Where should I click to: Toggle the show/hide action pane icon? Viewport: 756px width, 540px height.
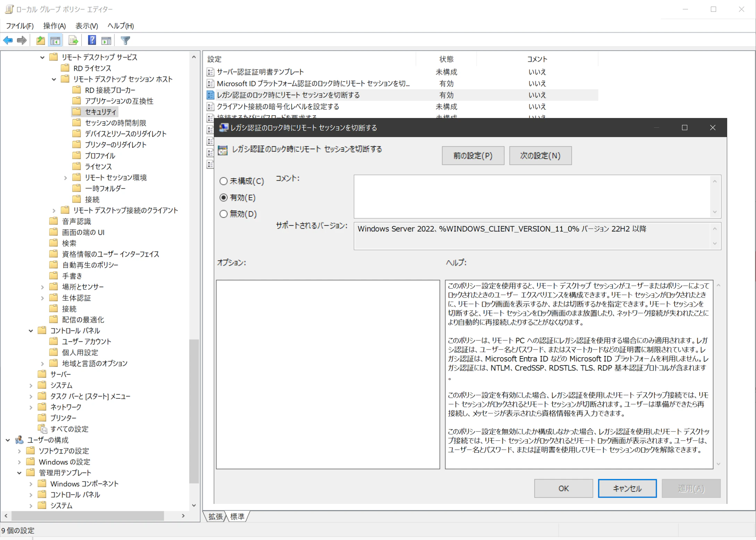[x=106, y=41]
